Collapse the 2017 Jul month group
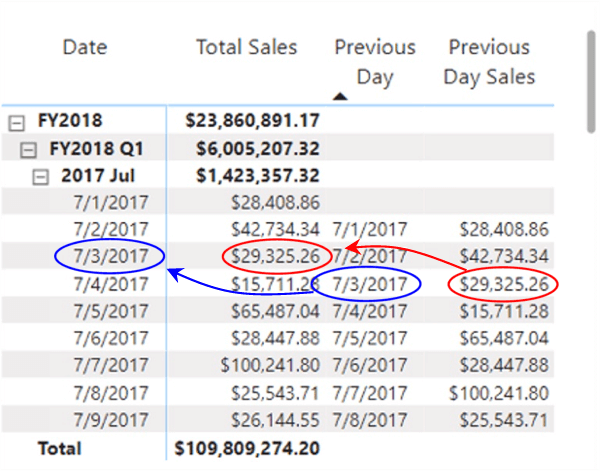 pyautogui.click(x=41, y=176)
